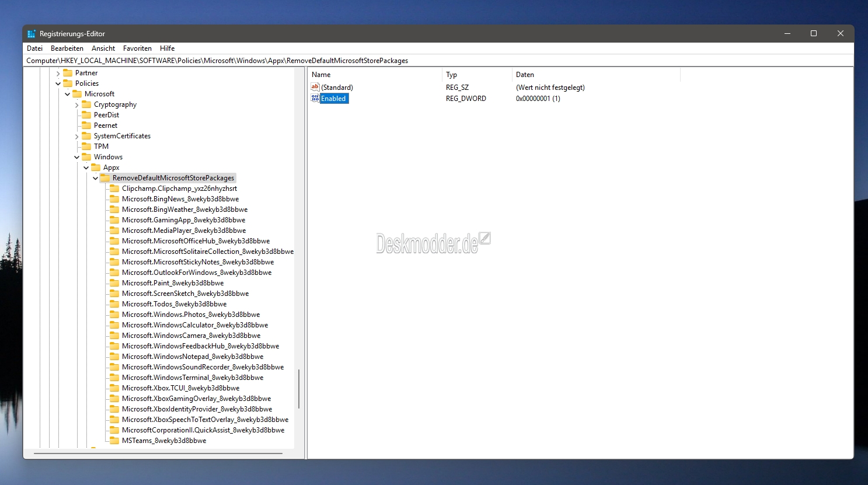Screen dimensions: 868x485
Task: Click the folder icon of Microsoft.Paint_8wekyb3d8bbwe
Action: [x=114, y=283]
